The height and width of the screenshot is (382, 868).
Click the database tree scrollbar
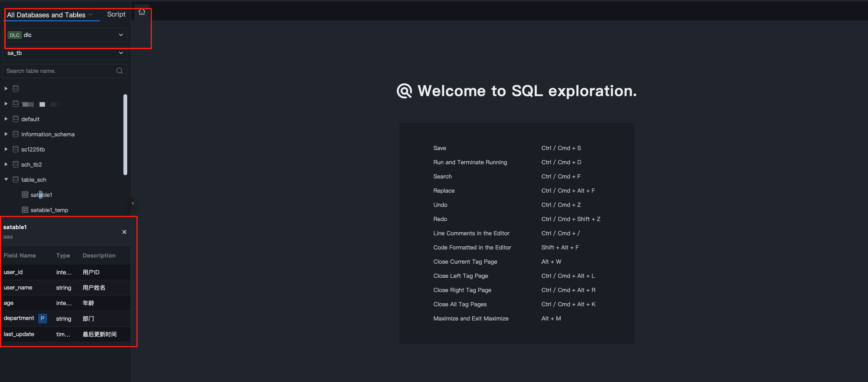point(125,135)
